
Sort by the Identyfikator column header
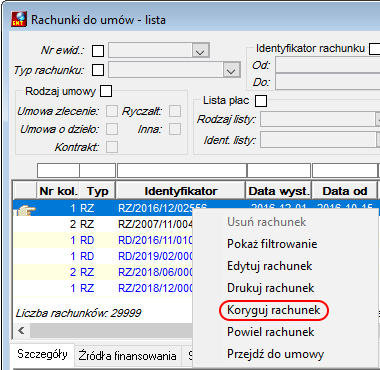(x=181, y=191)
